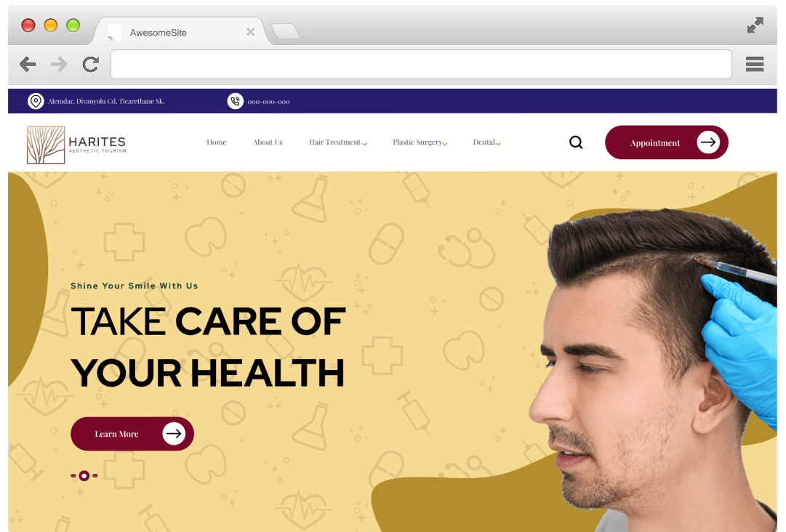Open the browser hamburger menu
786x532 pixels.
[755, 64]
